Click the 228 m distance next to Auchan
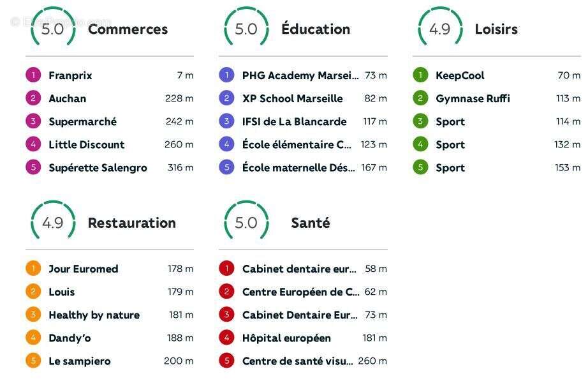The image size is (588, 390). (180, 98)
